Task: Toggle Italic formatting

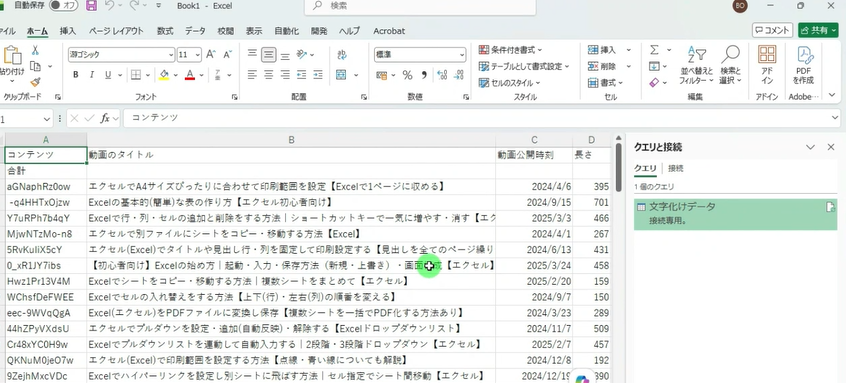Action: coord(92,74)
